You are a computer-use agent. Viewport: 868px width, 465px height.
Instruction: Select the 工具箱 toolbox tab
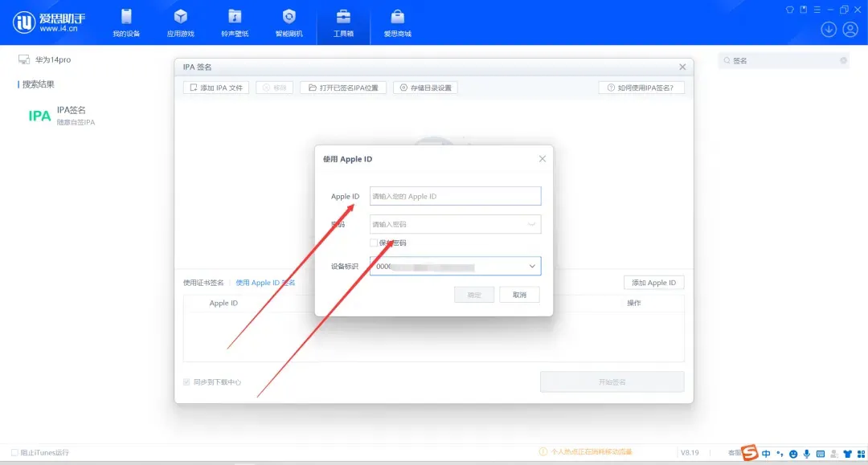(343, 22)
